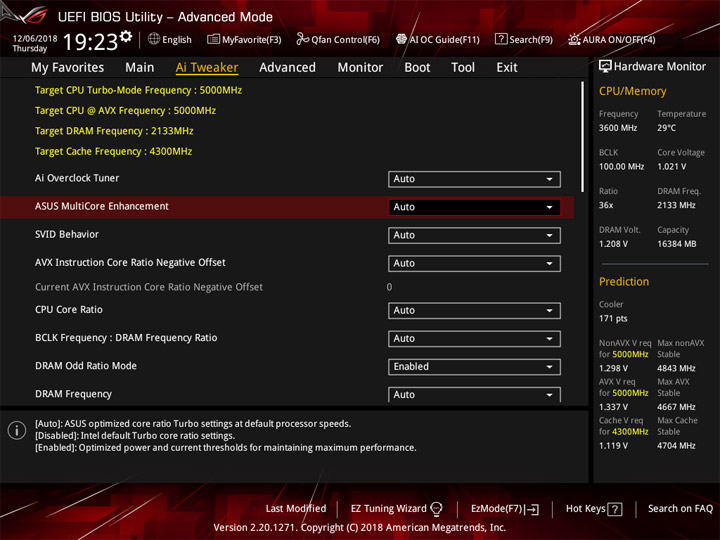
Task: Click Max Cache Stable 4704 MHz value
Action: pyautogui.click(x=676, y=446)
